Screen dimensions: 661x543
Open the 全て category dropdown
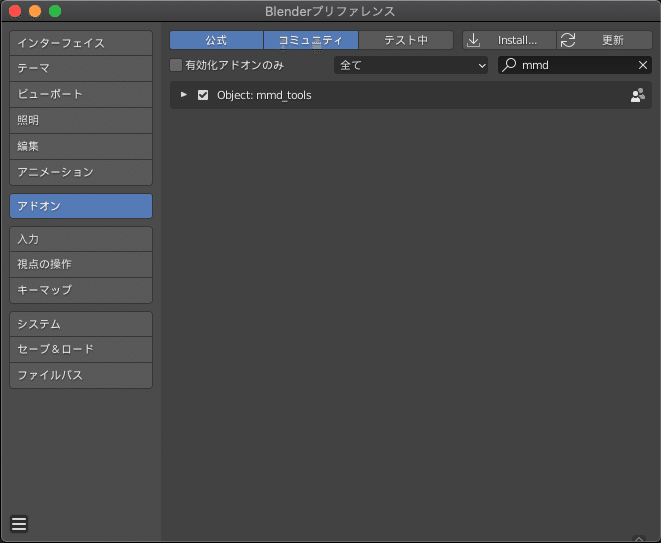pos(411,65)
